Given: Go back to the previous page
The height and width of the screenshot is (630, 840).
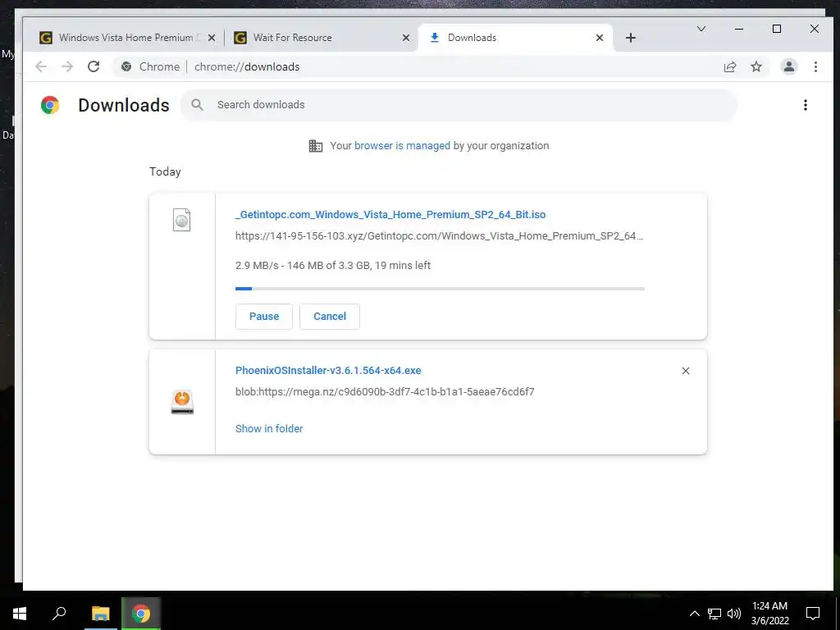Looking at the screenshot, I should (41, 66).
